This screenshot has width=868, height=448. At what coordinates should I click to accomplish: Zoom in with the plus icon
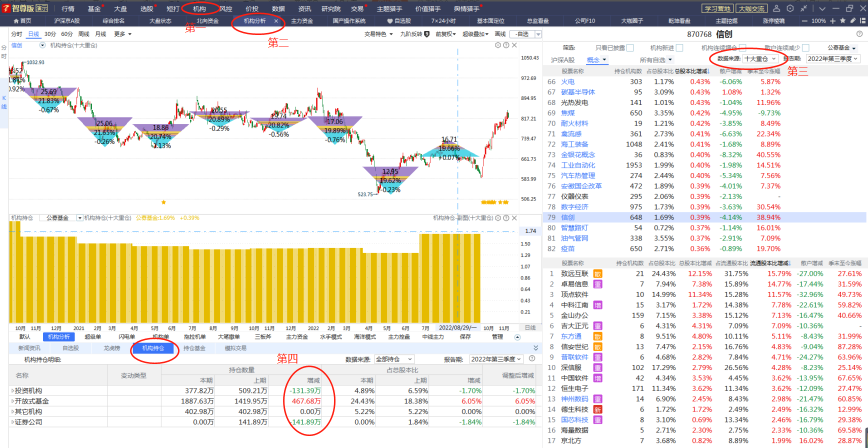[832, 21]
